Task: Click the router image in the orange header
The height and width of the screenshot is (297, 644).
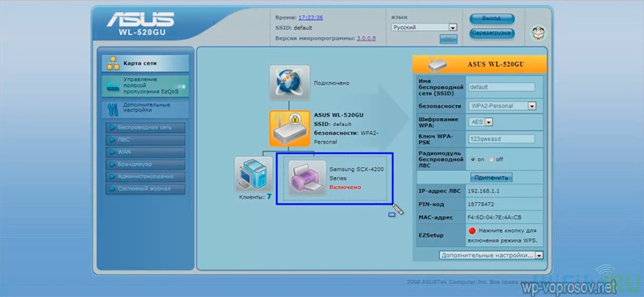Action: coord(436,65)
